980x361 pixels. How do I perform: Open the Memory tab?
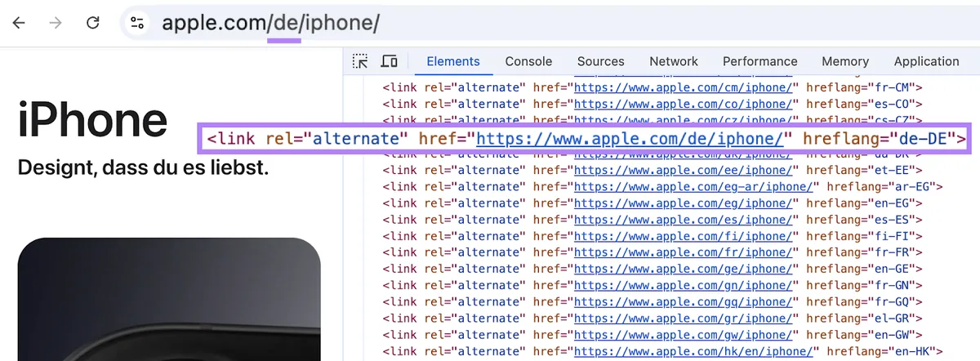[845, 61]
